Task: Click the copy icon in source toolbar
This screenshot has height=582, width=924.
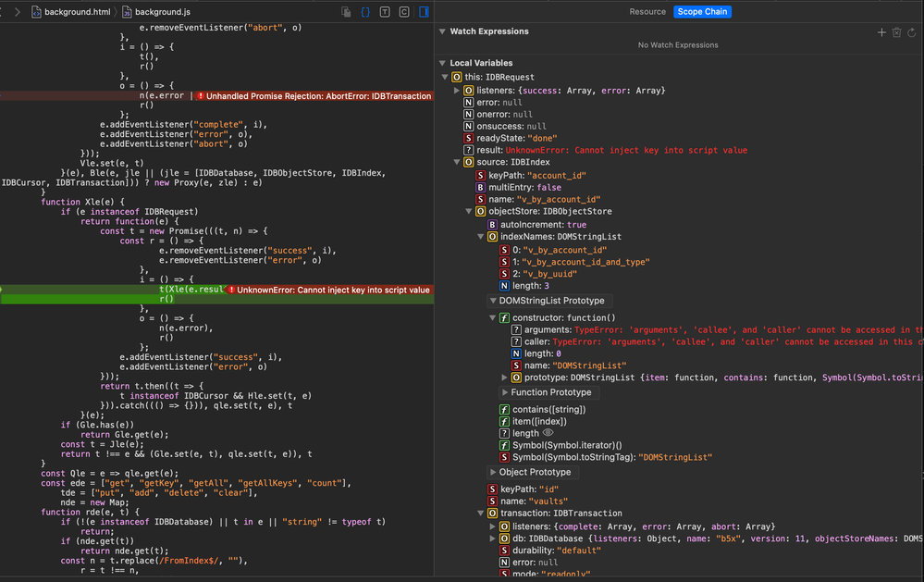Action: [346, 12]
